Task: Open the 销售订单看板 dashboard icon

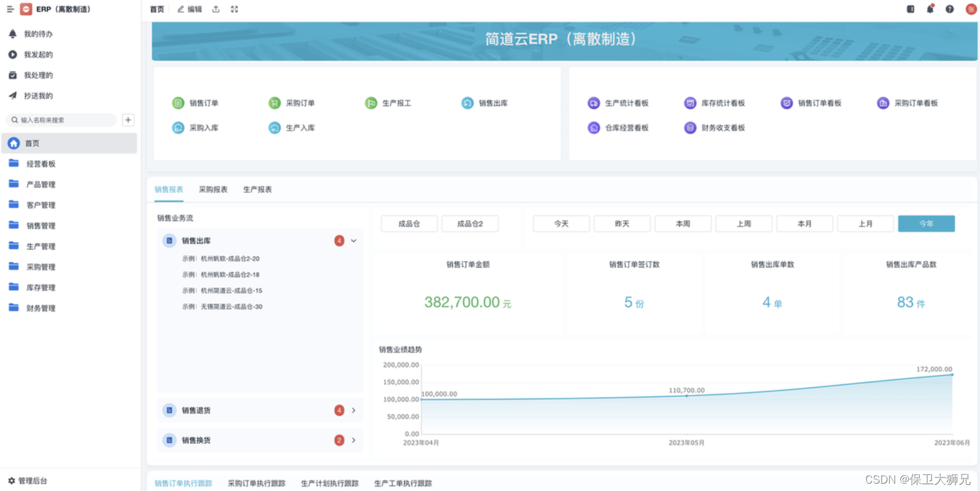Action: tap(787, 103)
